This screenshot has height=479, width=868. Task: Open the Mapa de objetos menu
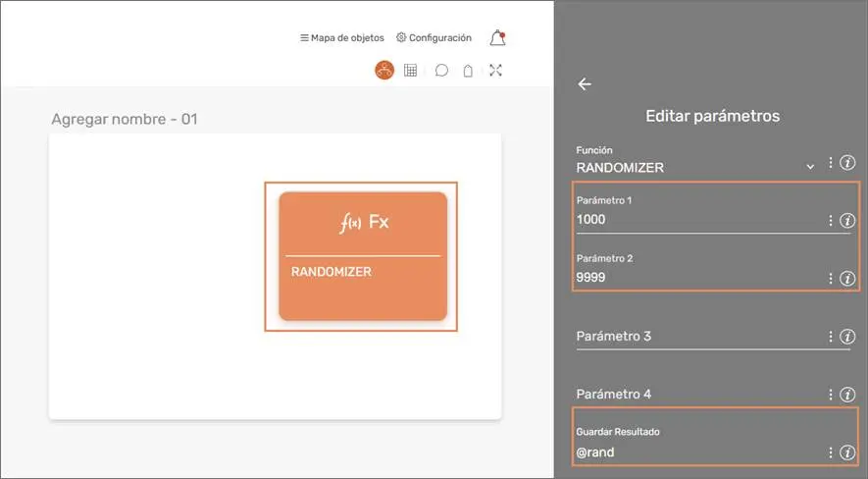342,38
